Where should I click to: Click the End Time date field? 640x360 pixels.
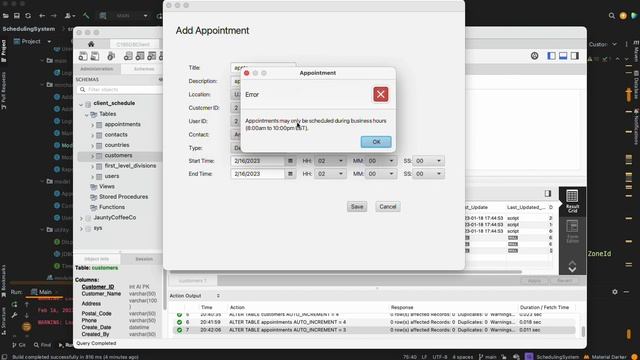click(258, 174)
